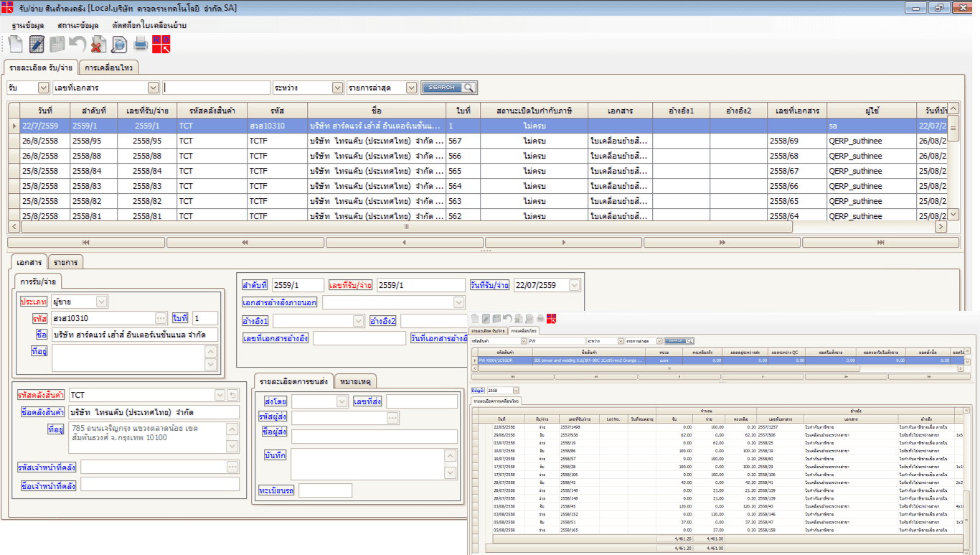Click the ellipsis lookup button beside รหัสผู้ส่ง

(392, 417)
